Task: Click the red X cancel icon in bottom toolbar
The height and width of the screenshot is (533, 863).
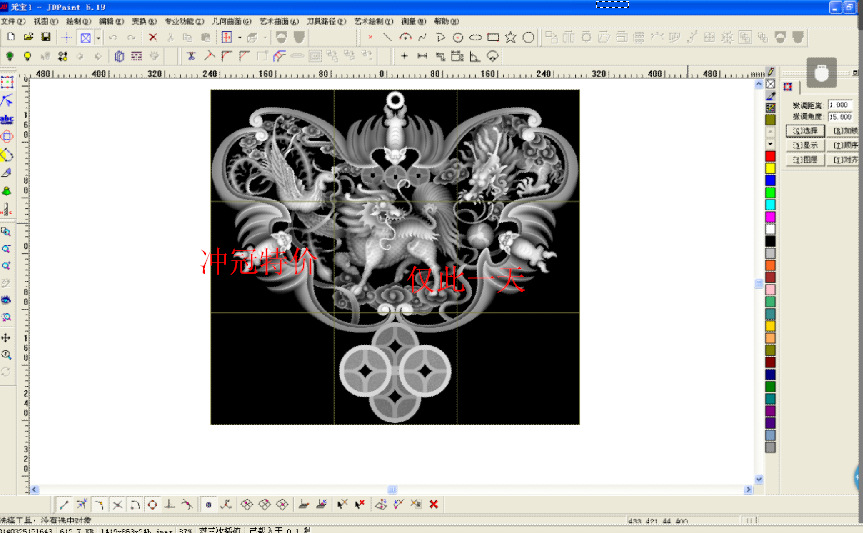Action: [434, 504]
